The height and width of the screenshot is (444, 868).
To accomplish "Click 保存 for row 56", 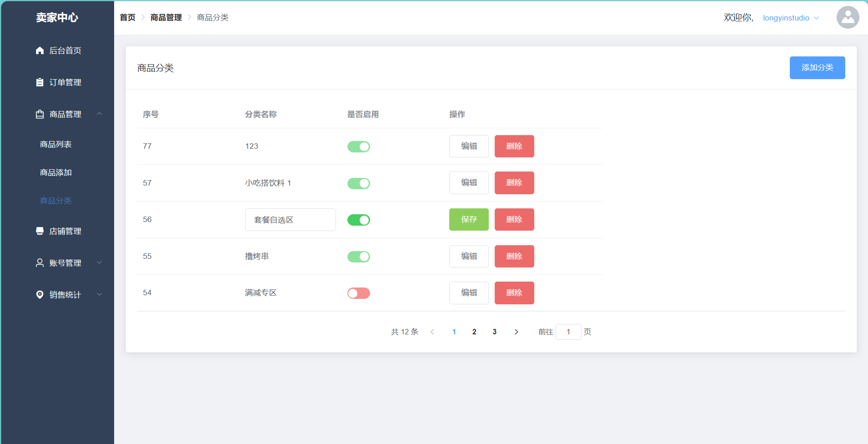I will pos(469,220).
